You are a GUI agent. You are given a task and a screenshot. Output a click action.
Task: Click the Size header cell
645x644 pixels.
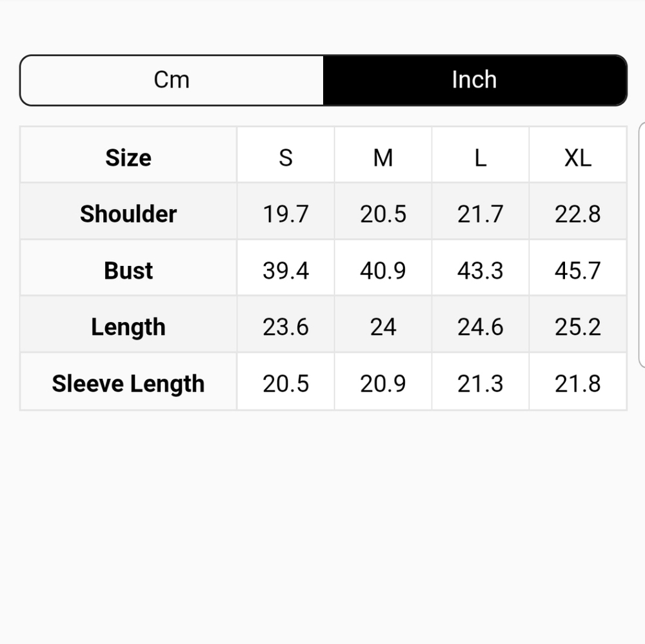coord(128,157)
